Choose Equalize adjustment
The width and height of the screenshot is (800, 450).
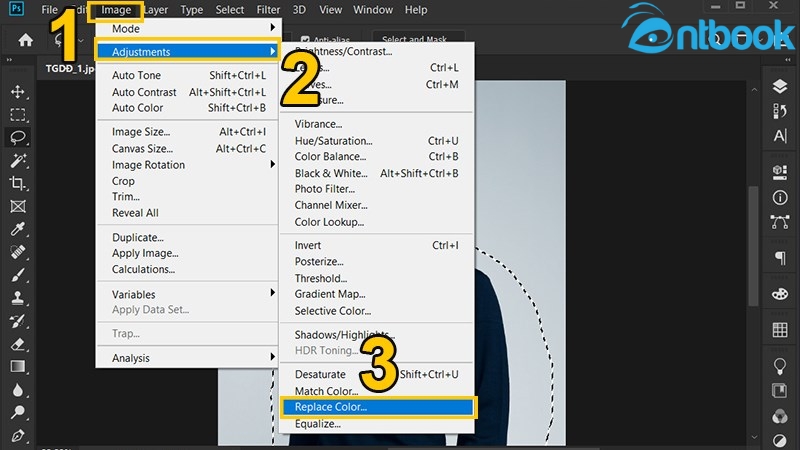(x=377, y=424)
